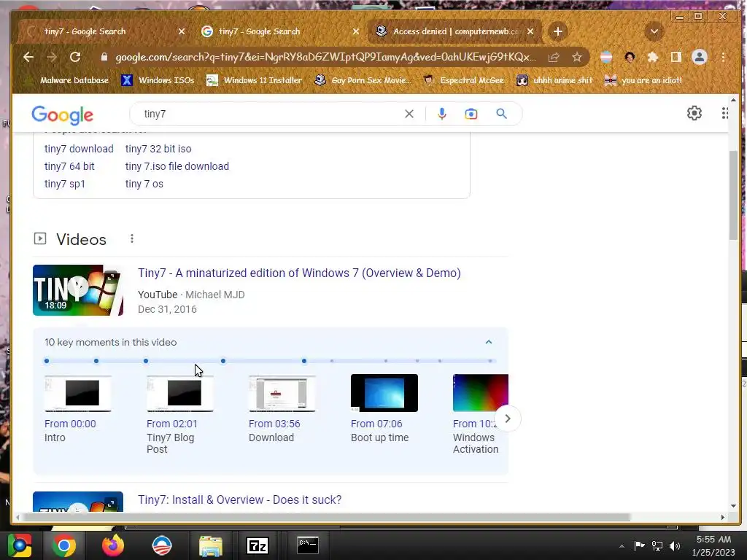The height and width of the screenshot is (560, 747).
Task: Click the horizontal page scrollbar
Action: point(326,517)
